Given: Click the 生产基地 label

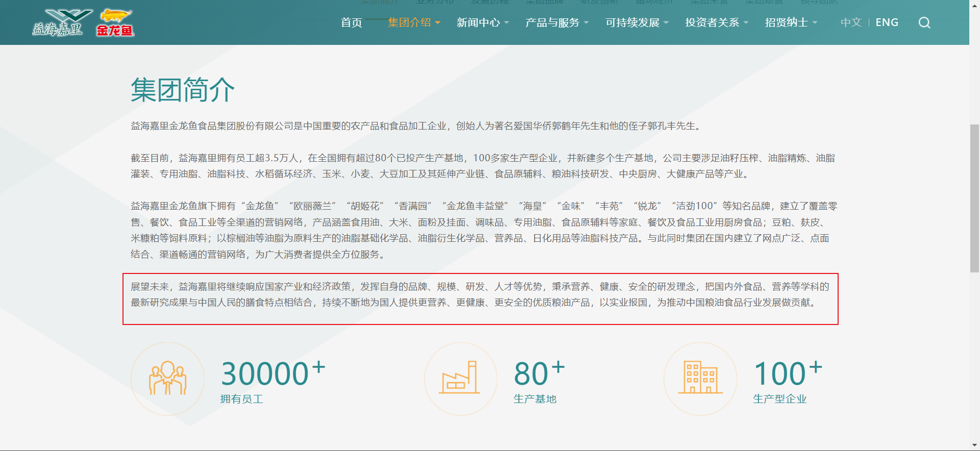Looking at the screenshot, I should click(x=535, y=399).
